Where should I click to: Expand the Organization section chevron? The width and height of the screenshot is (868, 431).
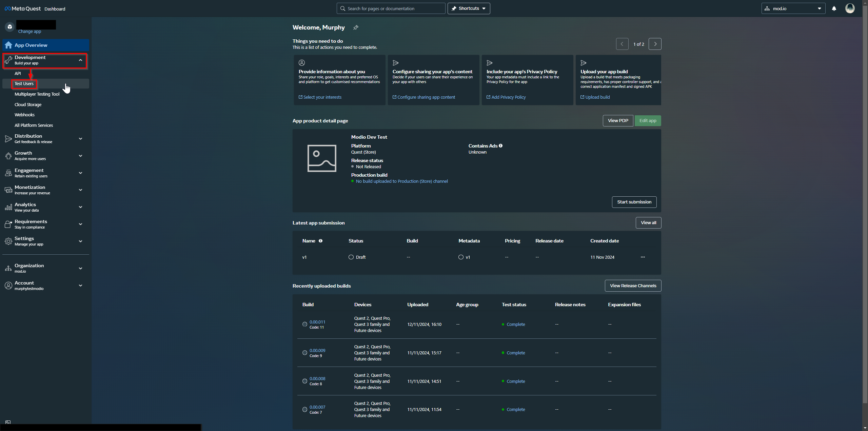(80, 268)
